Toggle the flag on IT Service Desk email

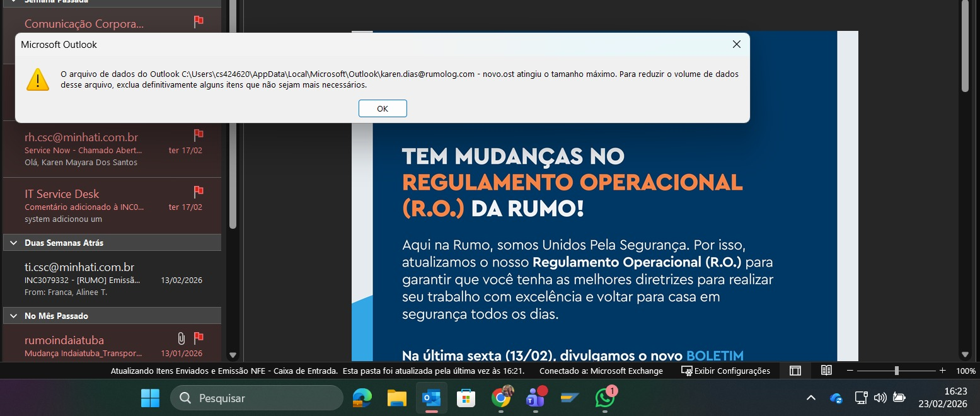pos(199,191)
